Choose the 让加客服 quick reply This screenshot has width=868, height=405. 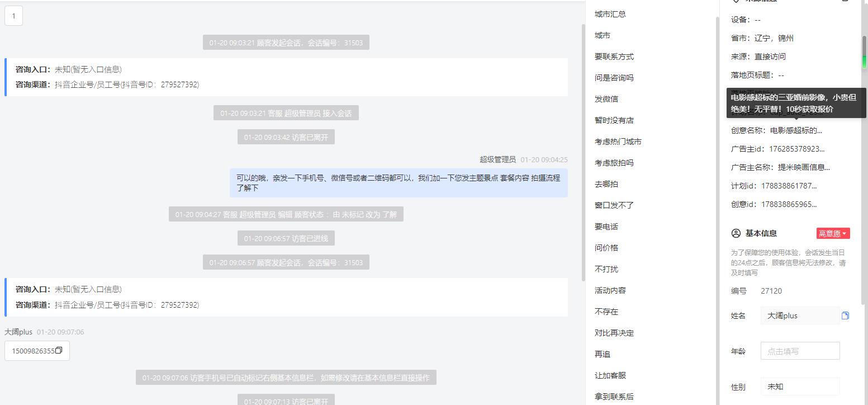610,375
